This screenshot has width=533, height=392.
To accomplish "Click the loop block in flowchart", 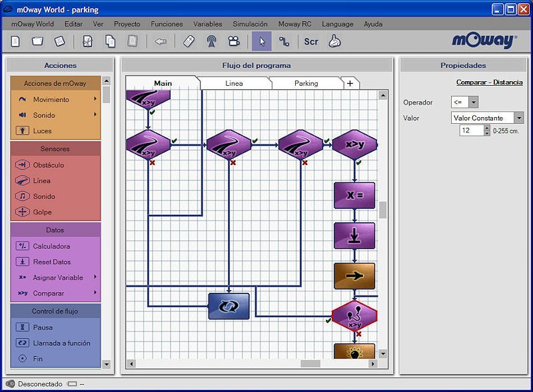I will click(229, 305).
